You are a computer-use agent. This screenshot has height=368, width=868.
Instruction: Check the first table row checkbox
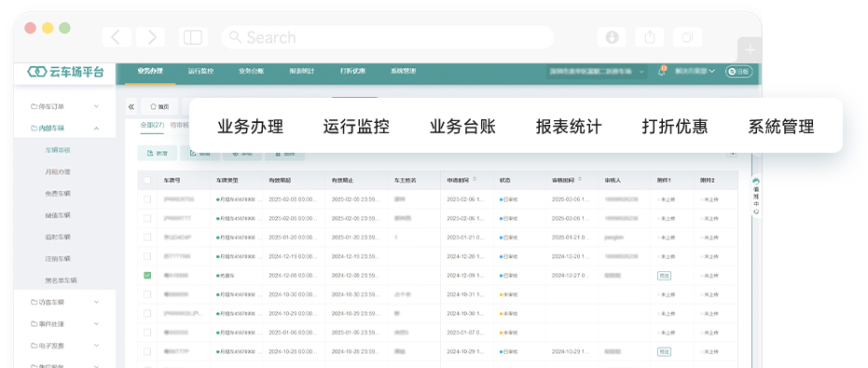click(x=147, y=199)
